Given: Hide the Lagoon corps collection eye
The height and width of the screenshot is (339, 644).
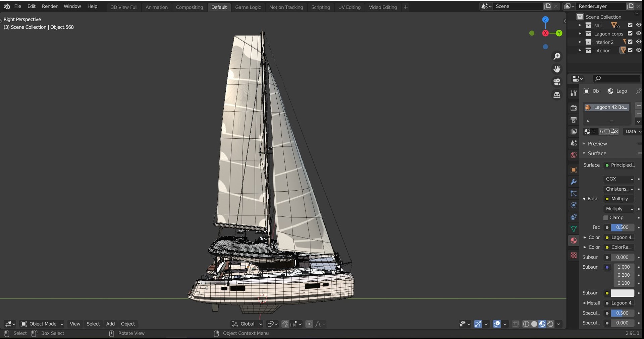Looking at the screenshot, I should 639,33.
